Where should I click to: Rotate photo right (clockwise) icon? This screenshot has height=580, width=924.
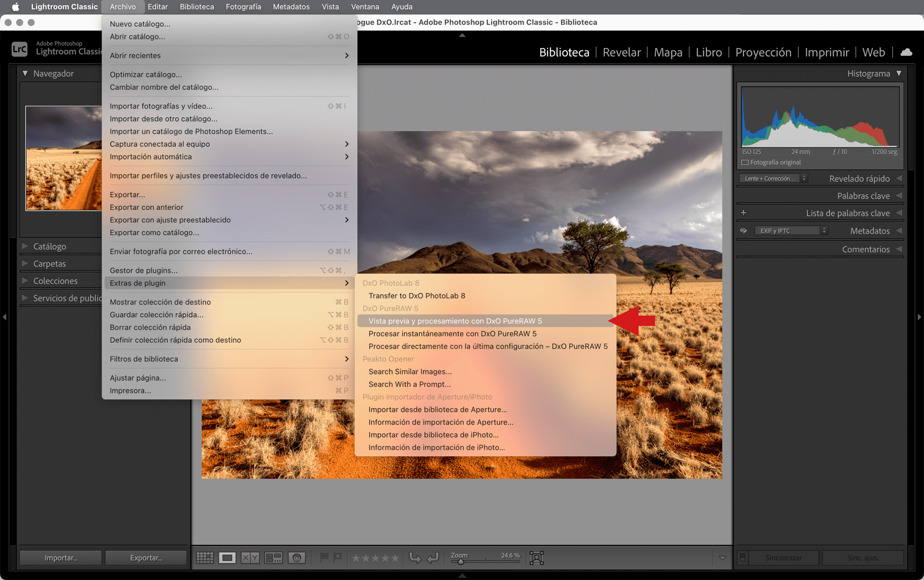(x=433, y=557)
